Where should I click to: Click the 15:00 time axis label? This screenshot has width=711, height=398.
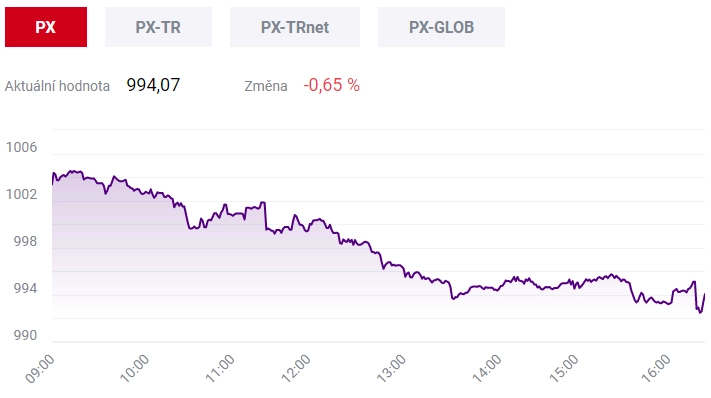click(x=564, y=369)
